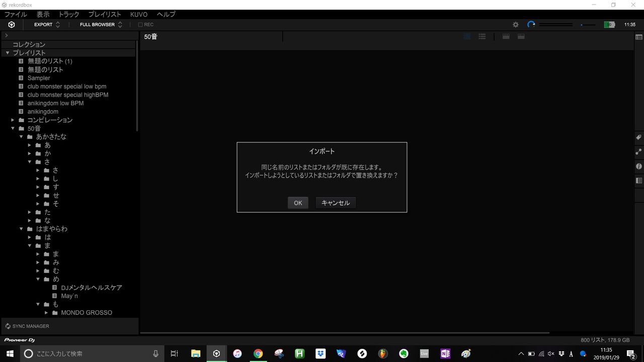The height and width of the screenshot is (362, 644).
Task: Open the ファイル menu
Action: point(16,15)
